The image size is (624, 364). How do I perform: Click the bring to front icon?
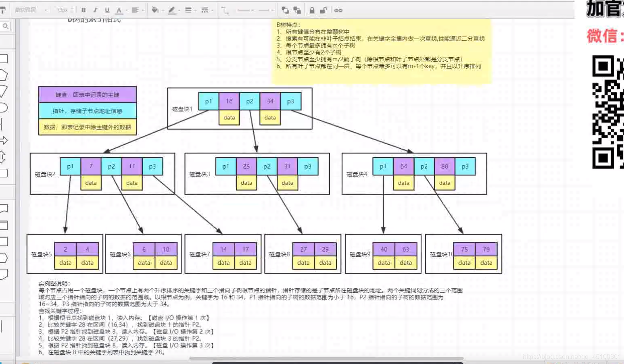[x=285, y=10]
